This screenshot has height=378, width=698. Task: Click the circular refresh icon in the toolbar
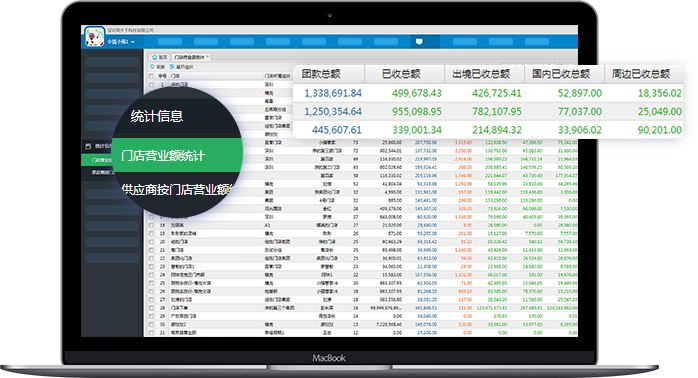[152, 67]
